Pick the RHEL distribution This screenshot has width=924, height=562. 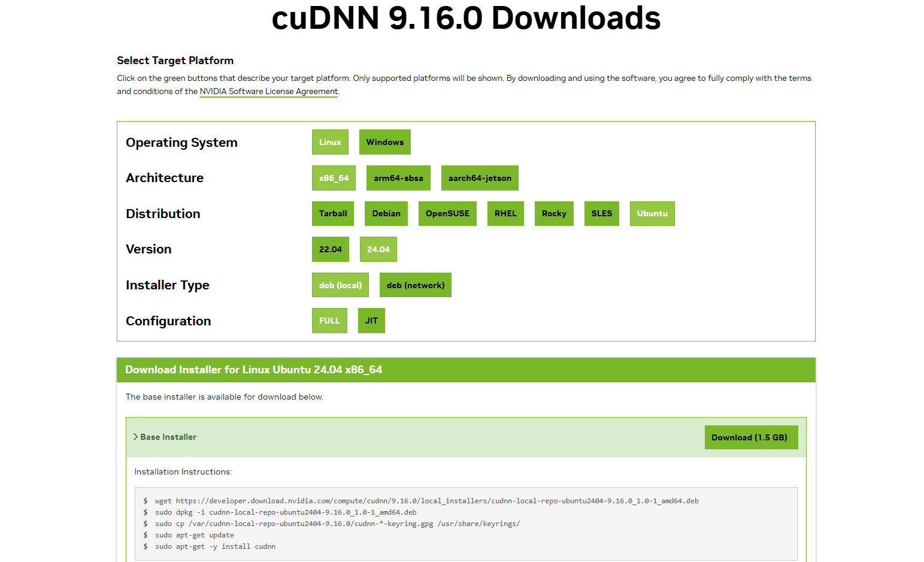(505, 213)
